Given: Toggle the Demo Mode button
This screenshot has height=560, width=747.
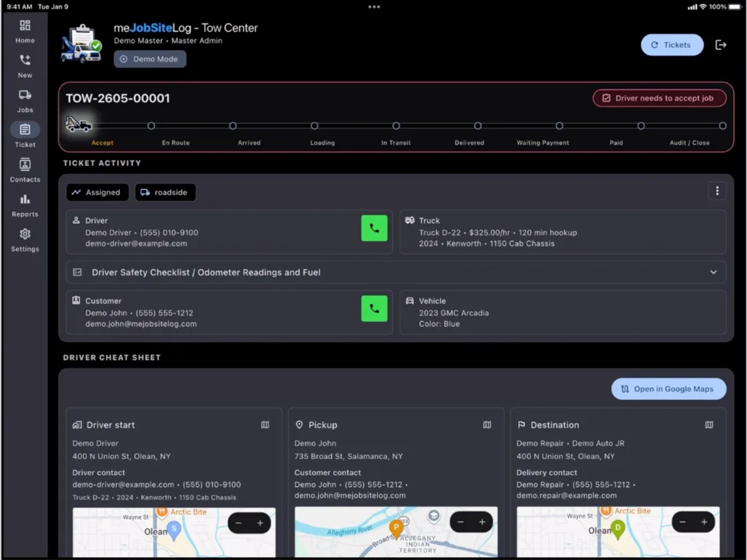Looking at the screenshot, I should (149, 59).
